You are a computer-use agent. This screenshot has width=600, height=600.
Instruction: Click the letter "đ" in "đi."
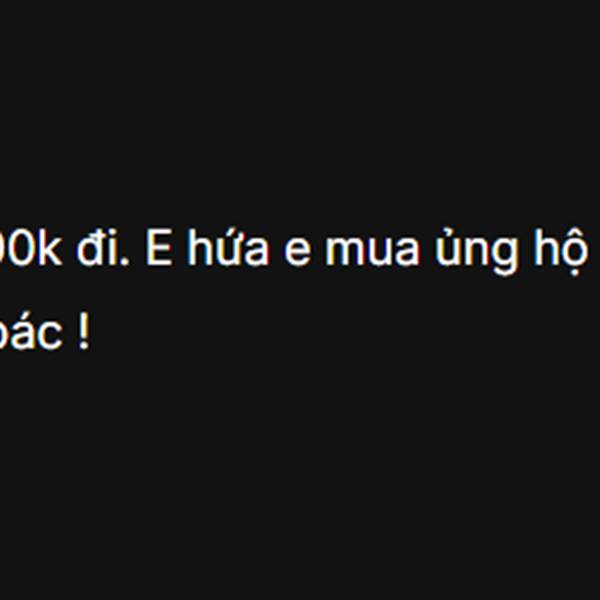coord(91,249)
